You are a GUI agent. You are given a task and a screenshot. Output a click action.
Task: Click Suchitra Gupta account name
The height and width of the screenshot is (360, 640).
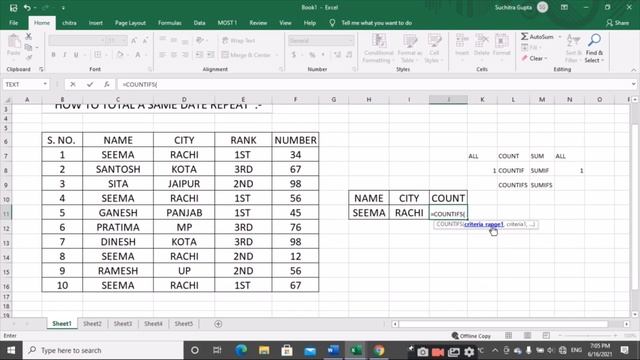pos(513,7)
